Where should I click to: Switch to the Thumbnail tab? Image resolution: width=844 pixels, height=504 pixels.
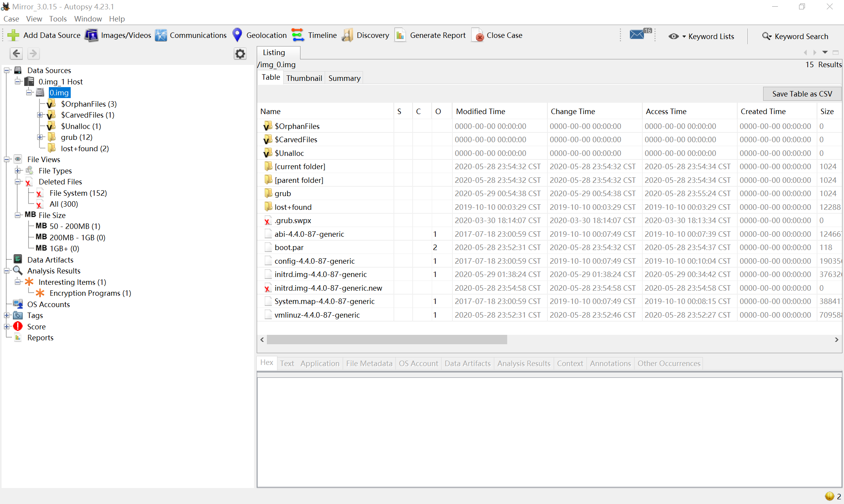pyautogui.click(x=304, y=78)
